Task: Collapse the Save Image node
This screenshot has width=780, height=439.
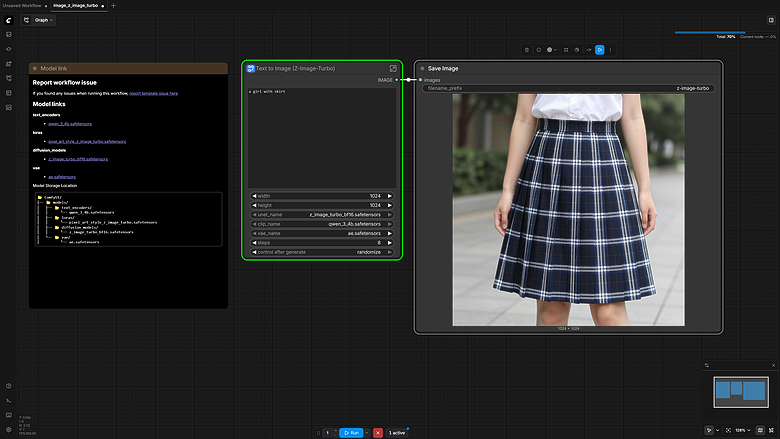Action: click(421, 68)
